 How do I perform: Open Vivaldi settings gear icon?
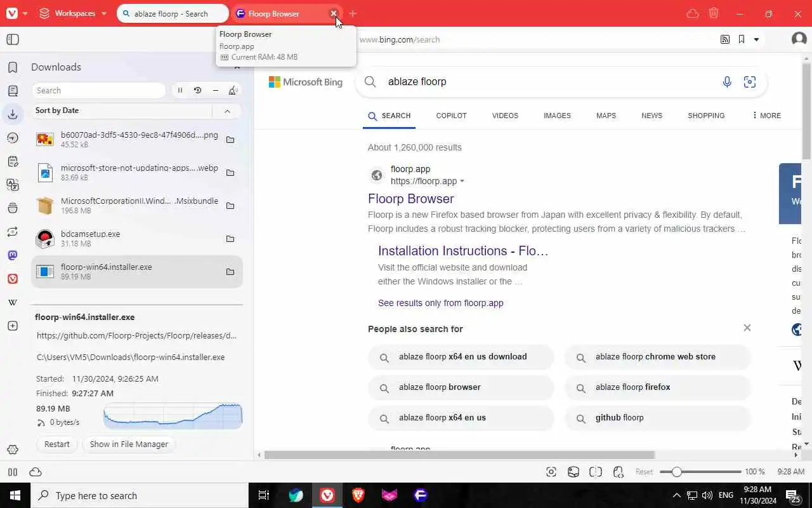(x=13, y=450)
